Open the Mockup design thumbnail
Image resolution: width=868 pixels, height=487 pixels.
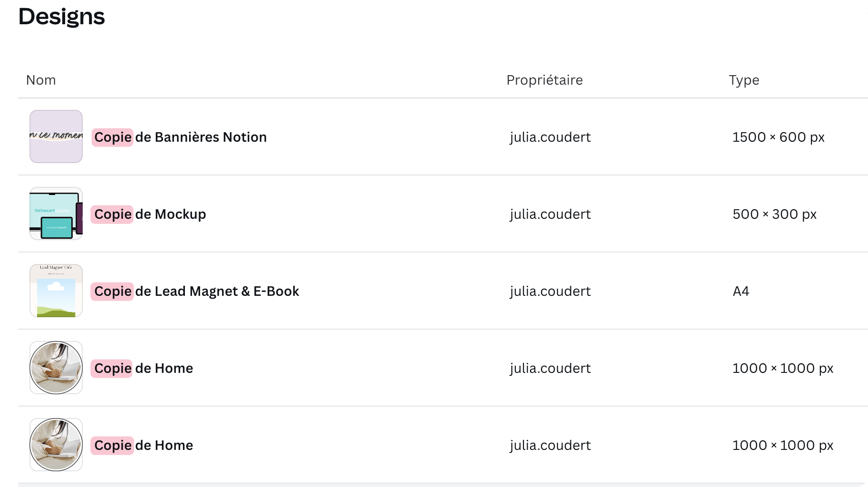[56, 214]
